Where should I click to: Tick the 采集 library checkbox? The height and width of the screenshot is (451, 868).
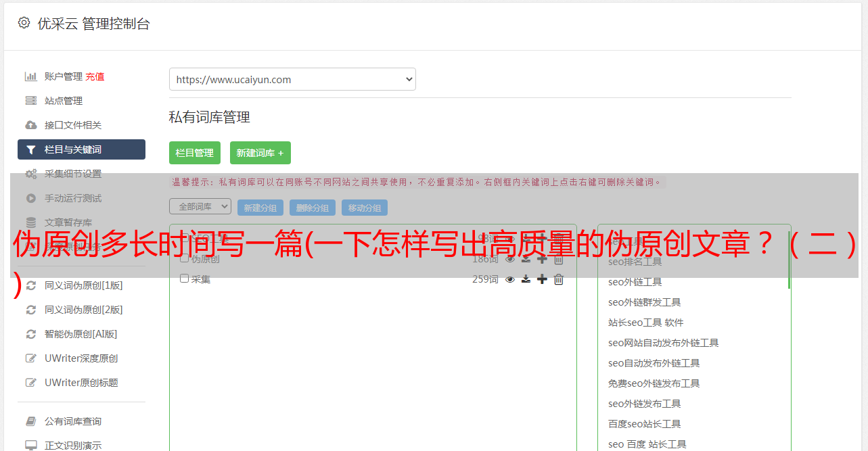[x=184, y=279]
